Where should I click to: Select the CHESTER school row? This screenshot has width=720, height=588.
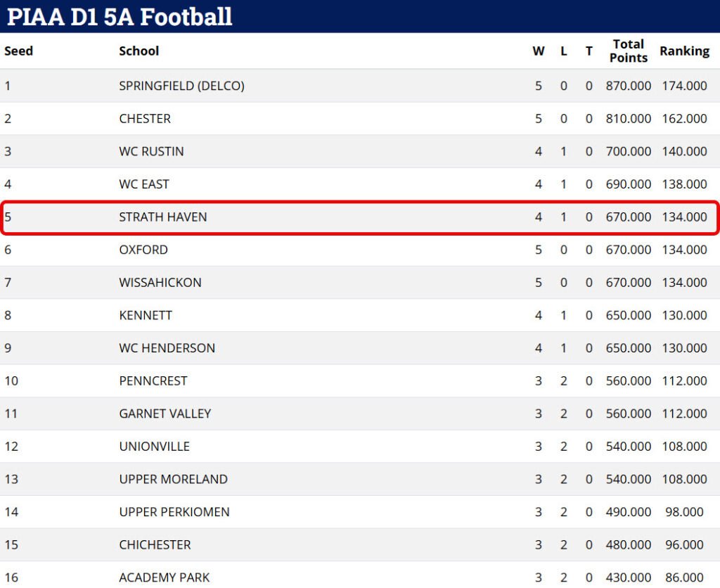[x=360, y=119]
